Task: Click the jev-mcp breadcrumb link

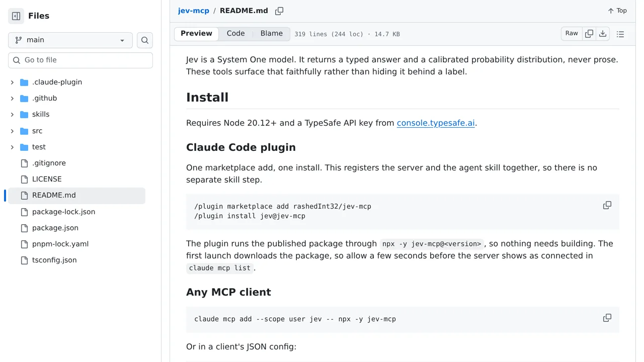Action: 194,11
